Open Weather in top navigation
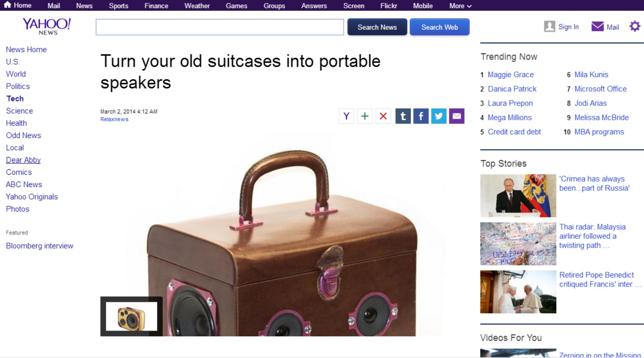This screenshot has width=644, height=358. point(197,6)
